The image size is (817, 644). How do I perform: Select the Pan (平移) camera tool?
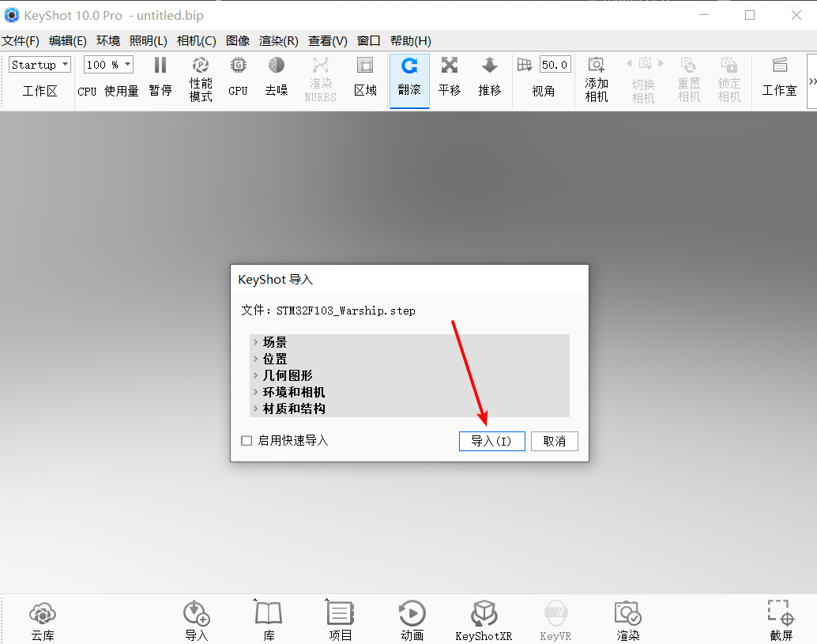[x=449, y=65]
